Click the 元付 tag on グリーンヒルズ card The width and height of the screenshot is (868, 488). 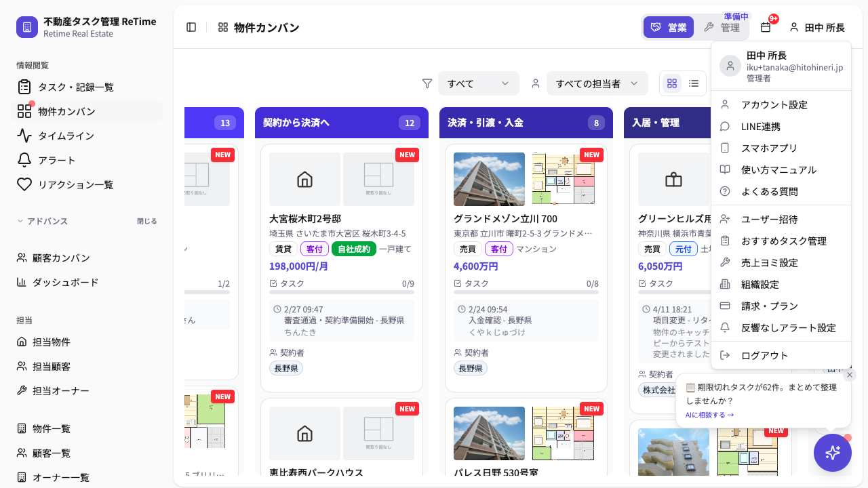pos(683,249)
